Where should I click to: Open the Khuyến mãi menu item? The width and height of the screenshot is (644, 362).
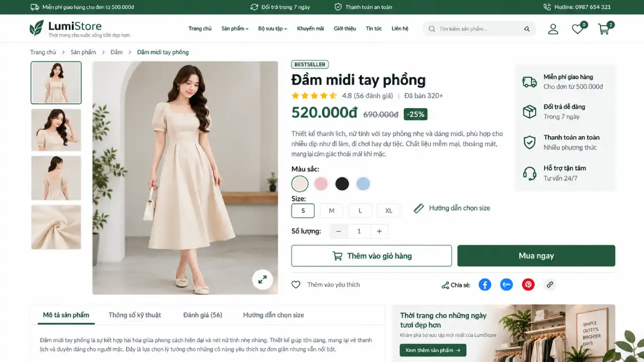310,29
